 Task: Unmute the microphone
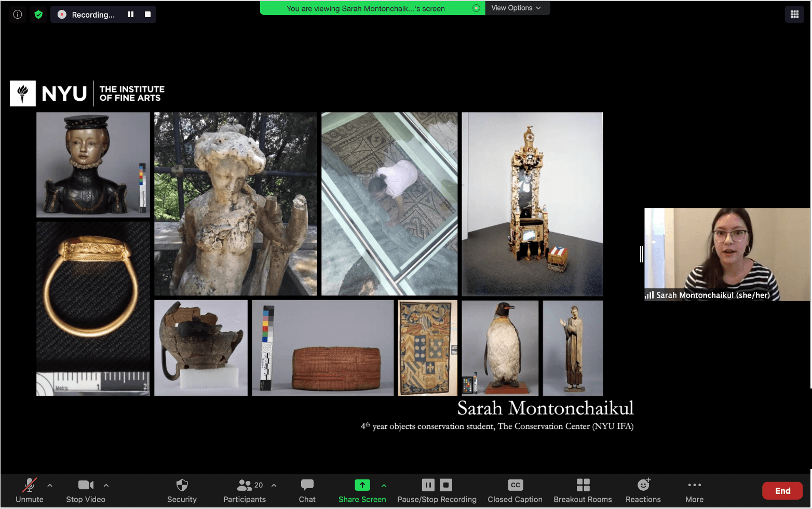[x=29, y=490]
